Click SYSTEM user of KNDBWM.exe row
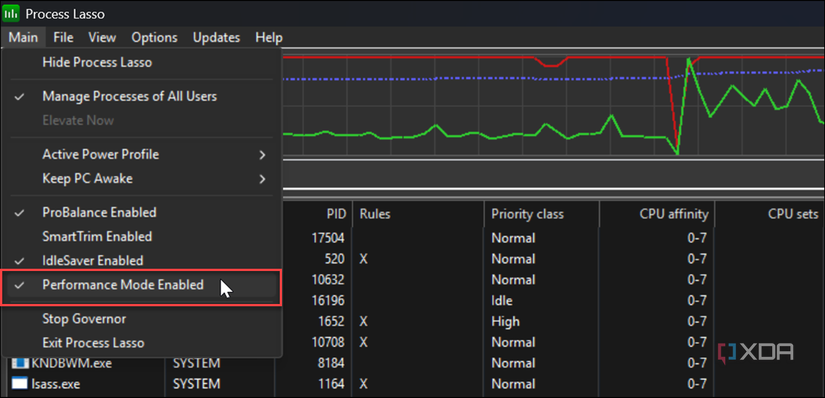Image resolution: width=825 pixels, height=398 pixels. (196, 363)
